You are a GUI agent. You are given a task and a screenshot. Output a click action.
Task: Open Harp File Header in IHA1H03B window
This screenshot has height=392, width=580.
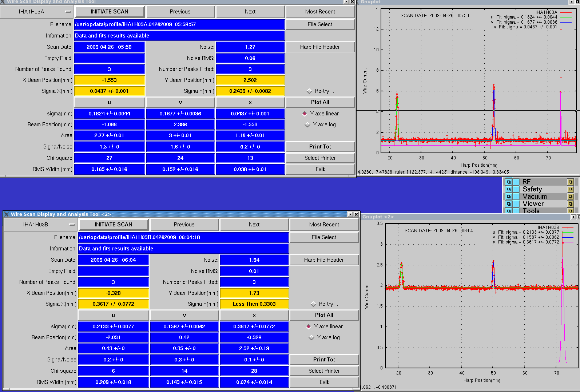[x=324, y=260]
